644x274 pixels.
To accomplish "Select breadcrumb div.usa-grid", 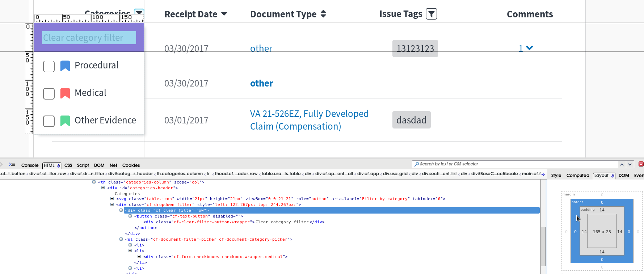I will [x=395, y=174].
